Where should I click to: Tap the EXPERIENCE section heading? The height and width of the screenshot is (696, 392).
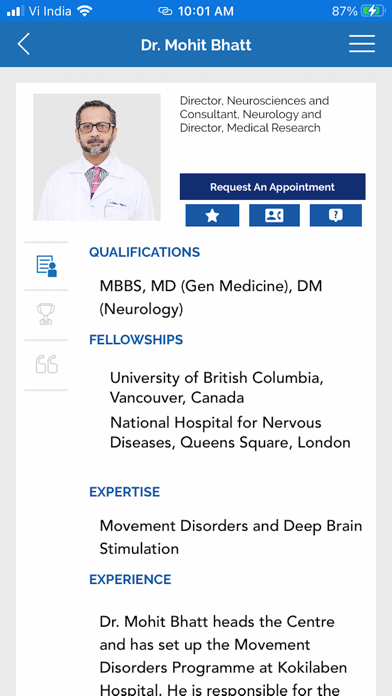[130, 580]
